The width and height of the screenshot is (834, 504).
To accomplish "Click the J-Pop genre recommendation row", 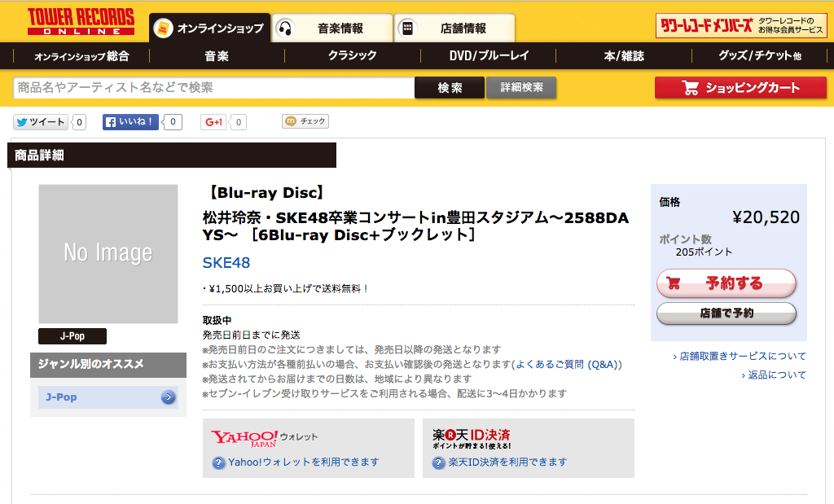I will (108, 397).
